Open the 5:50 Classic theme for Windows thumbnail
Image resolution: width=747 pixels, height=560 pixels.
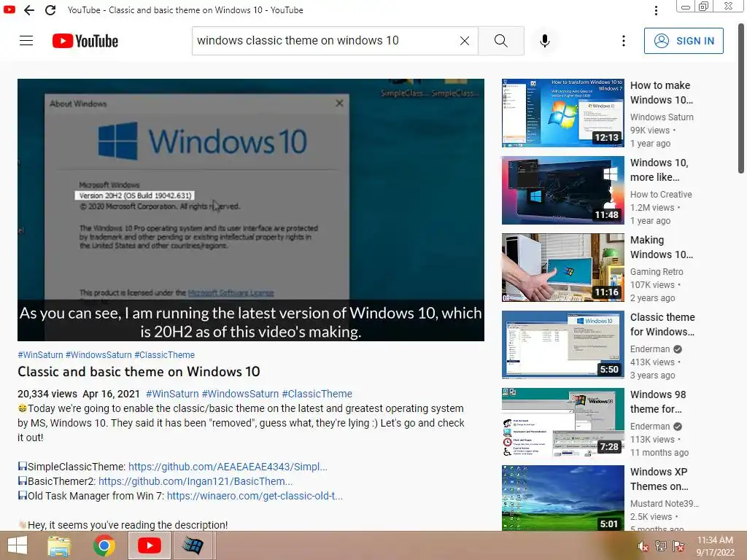(x=562, y=345)
